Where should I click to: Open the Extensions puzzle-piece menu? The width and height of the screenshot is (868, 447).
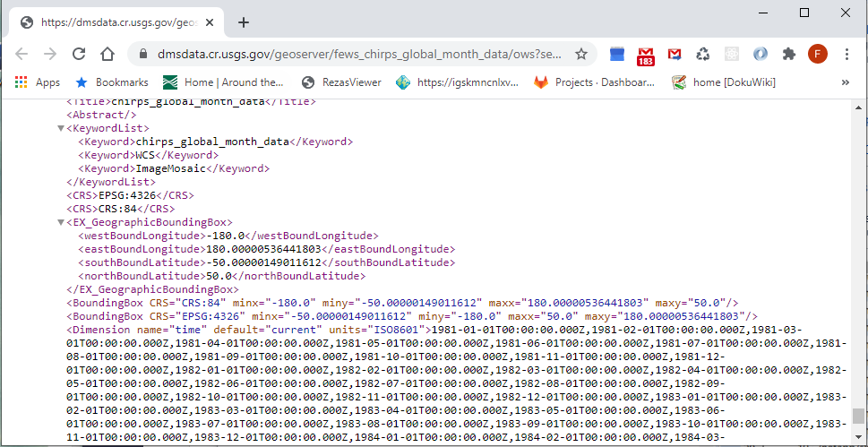(x=788, y=54)
